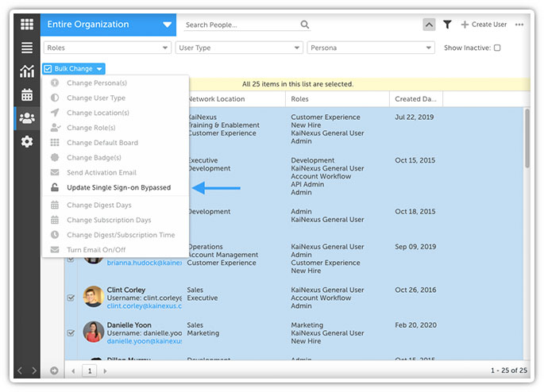This screenshot has width=544, height=392.
Task: Open brianna.hudock@kainexus email link
Action: click(145, 263)
